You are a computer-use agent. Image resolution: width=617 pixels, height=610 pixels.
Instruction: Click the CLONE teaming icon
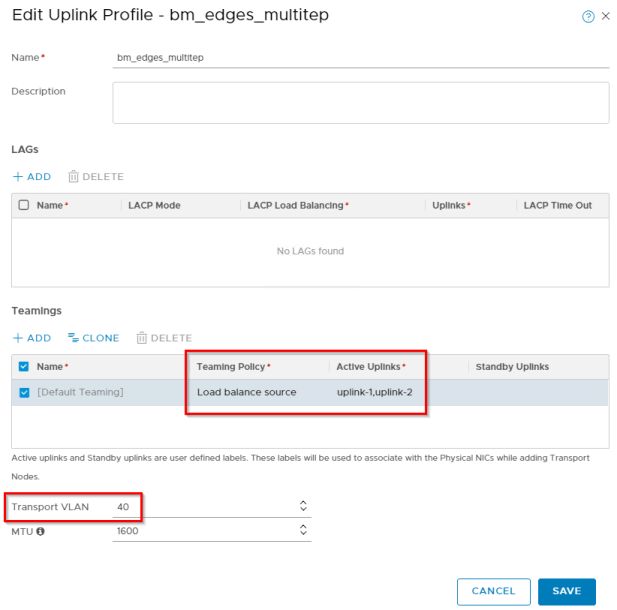tap(73, 338)
